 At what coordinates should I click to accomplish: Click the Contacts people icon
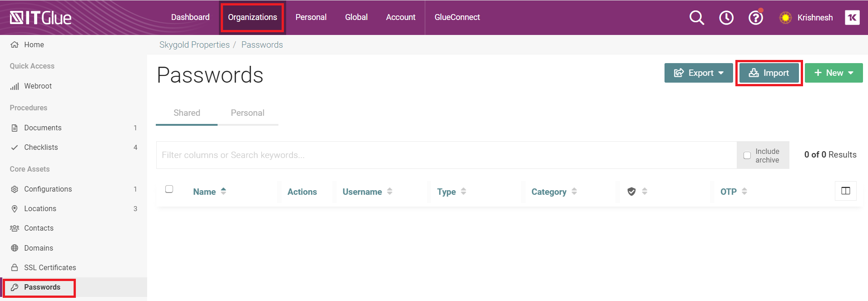(x=15, y=228)
